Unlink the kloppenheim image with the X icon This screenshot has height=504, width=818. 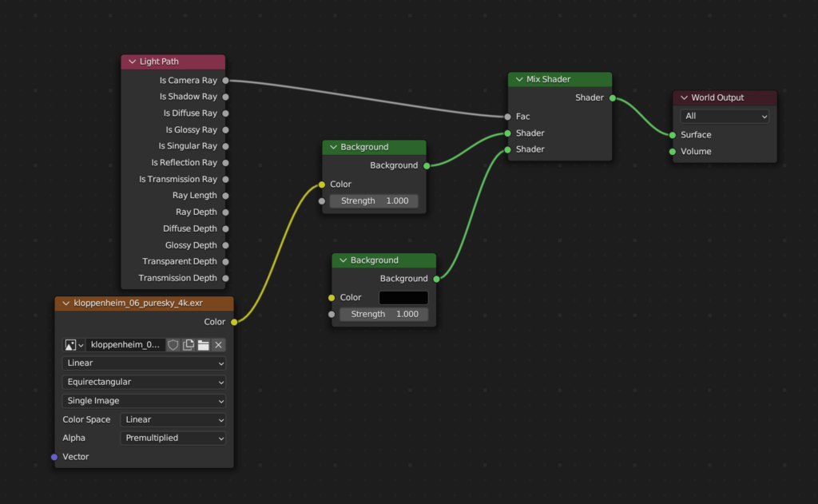point(218,345)
